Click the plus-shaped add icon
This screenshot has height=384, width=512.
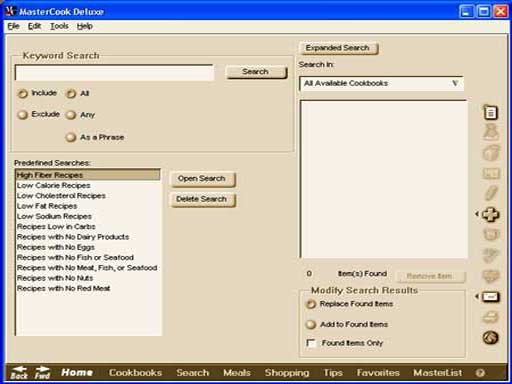pyautogui.click(x=491, y=214)
